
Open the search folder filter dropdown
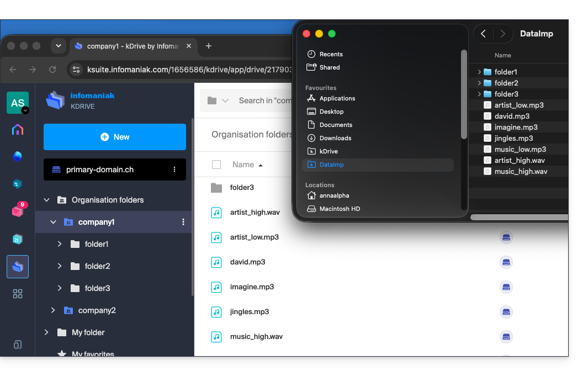(218, 100)
